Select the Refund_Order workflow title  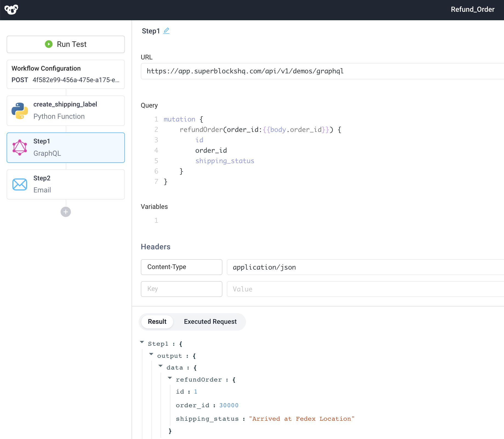point(472,9)
